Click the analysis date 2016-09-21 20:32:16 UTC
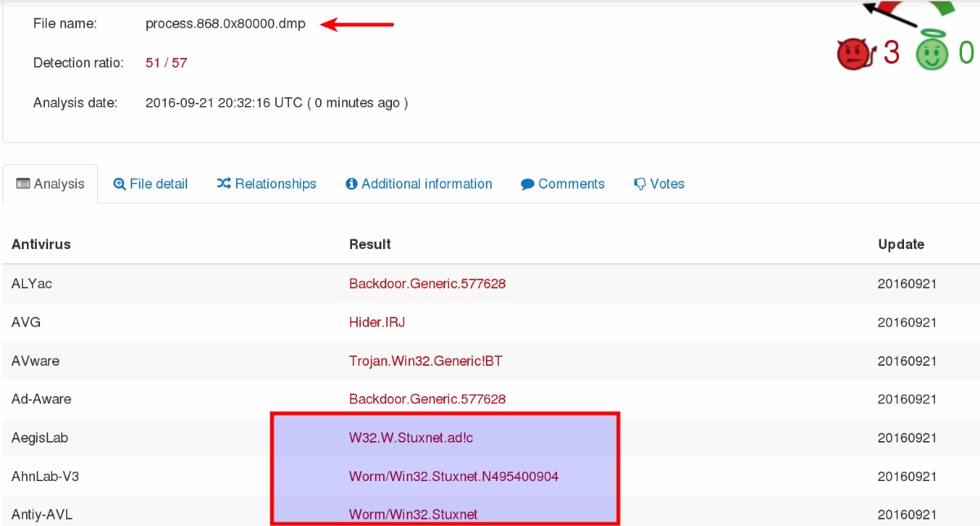 (x=224, y=103)
